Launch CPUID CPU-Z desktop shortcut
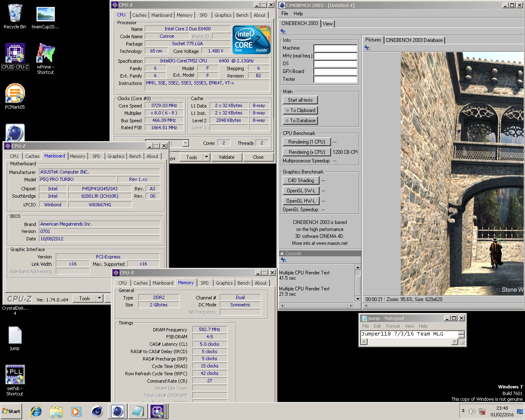The width and height of the screenshot is (525, 420). (15, 57)
